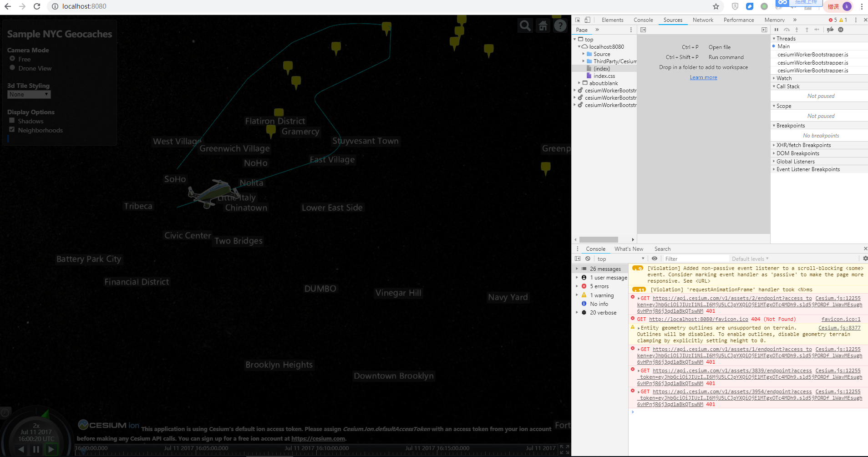Open the 3d Tile Styling dropdown

[x=29, y=95]
